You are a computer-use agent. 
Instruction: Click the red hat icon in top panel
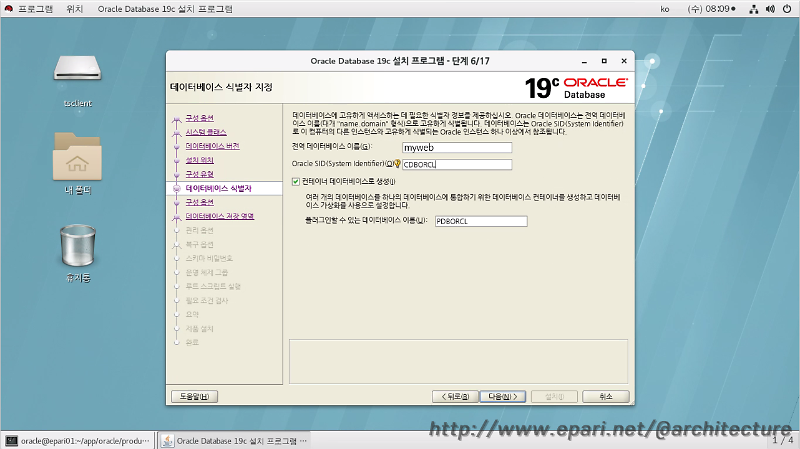(x=8, y=9)
